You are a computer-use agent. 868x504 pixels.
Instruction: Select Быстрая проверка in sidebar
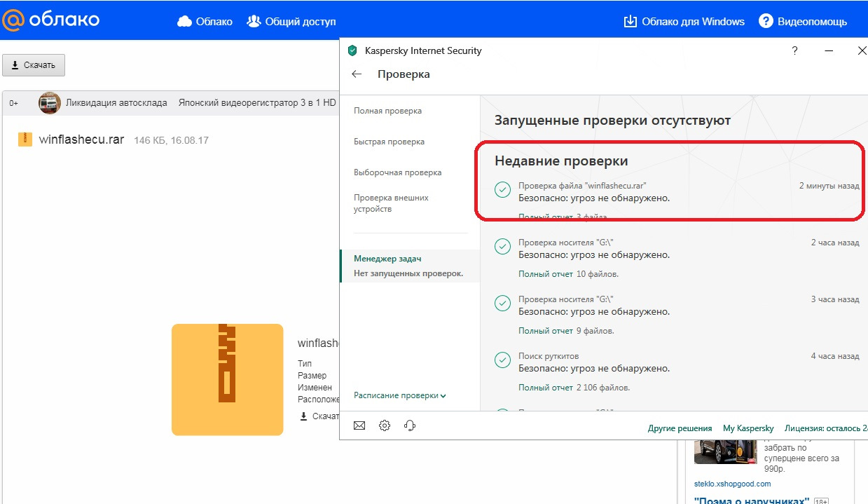point(389,142)
